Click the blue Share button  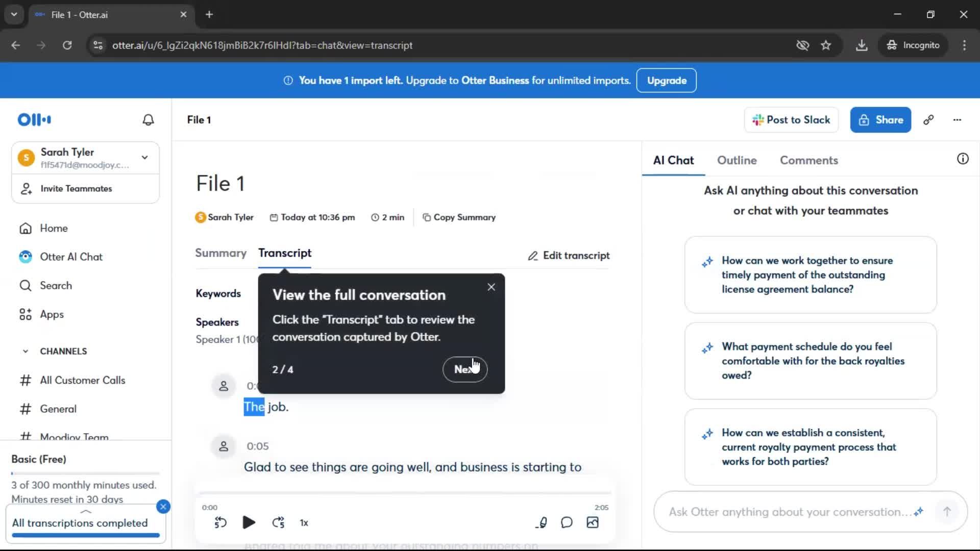coord(880,120)
